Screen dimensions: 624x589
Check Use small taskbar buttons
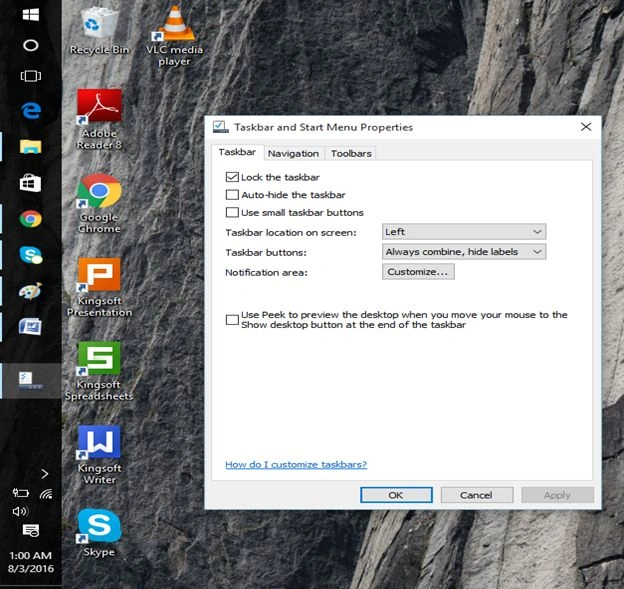[232, 212]
